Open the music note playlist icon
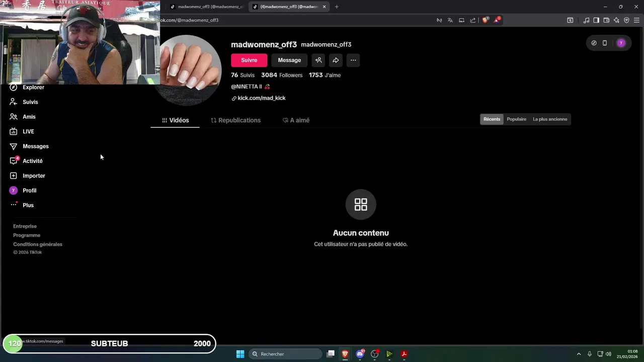 tap(586, 20)
